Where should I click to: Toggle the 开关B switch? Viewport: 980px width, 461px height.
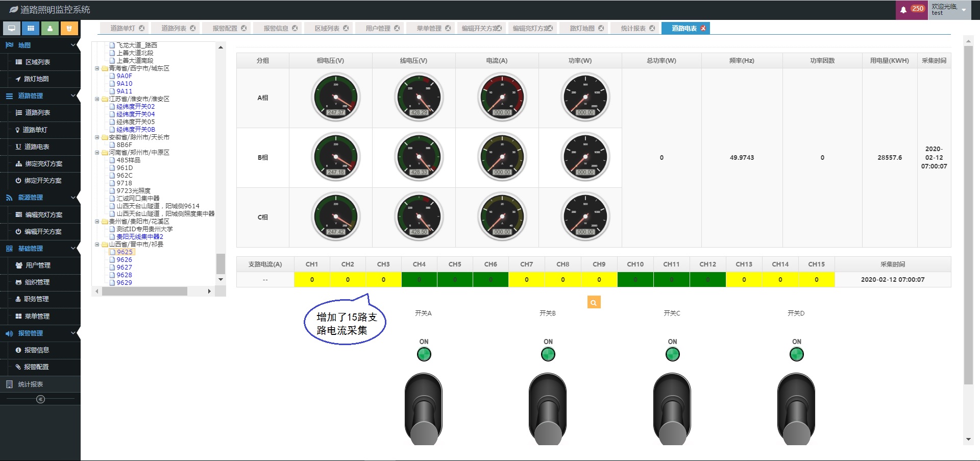[548, 408]
